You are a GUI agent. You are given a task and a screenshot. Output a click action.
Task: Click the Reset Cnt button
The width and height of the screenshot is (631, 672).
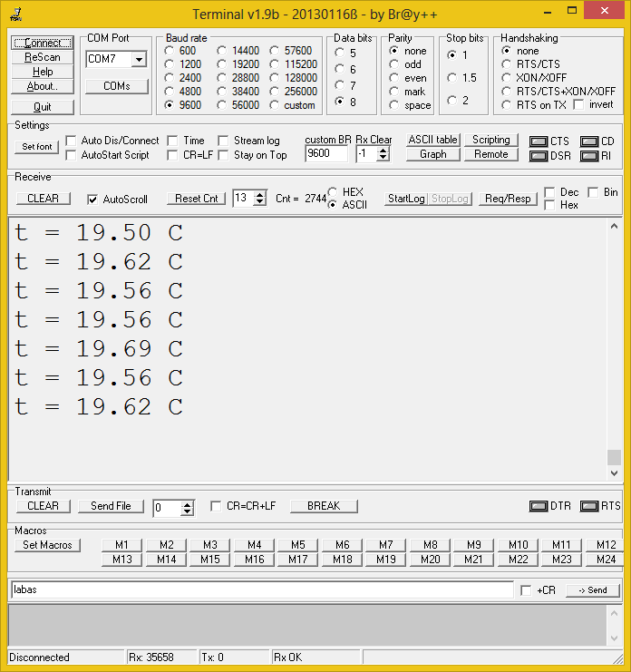196,199
